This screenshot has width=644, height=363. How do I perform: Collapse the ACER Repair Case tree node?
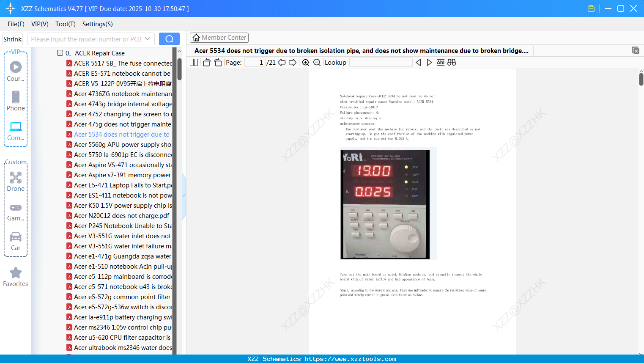(60, 53)
